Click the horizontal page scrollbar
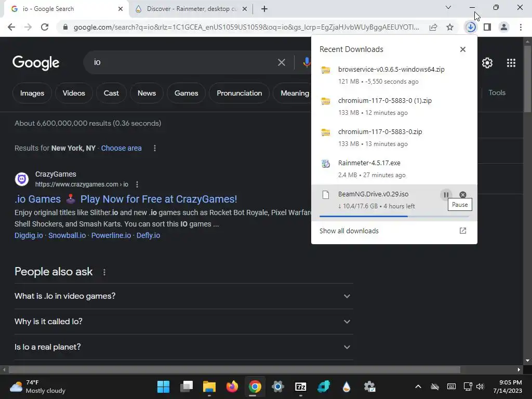 [234, 369]
